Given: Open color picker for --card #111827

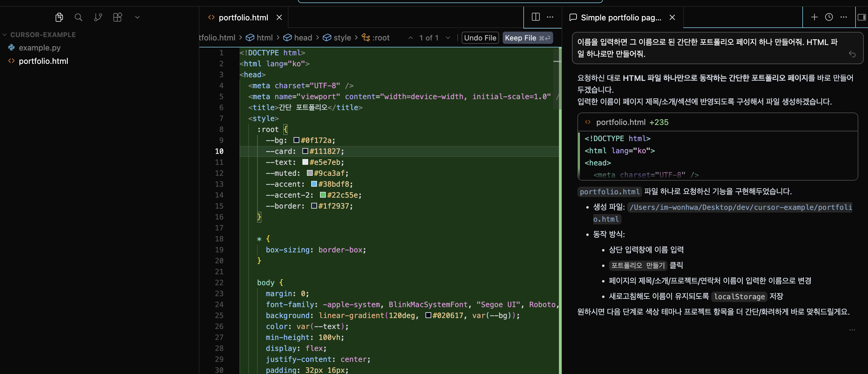Looking at the screenshot, I should pos(305,151).
